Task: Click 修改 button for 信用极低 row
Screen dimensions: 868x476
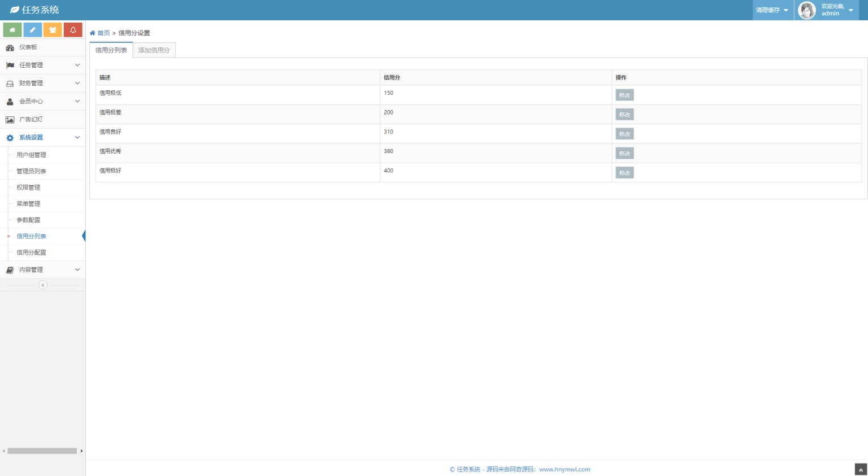Action: 624,95
